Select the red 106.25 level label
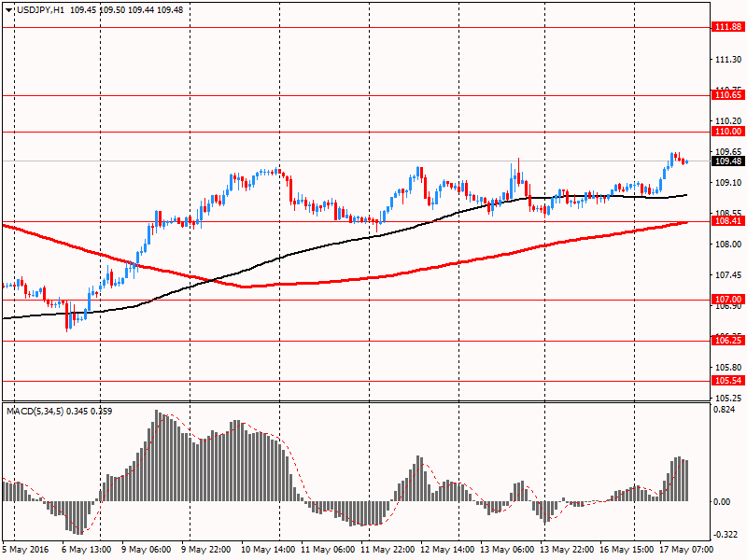 pos(727,341)
